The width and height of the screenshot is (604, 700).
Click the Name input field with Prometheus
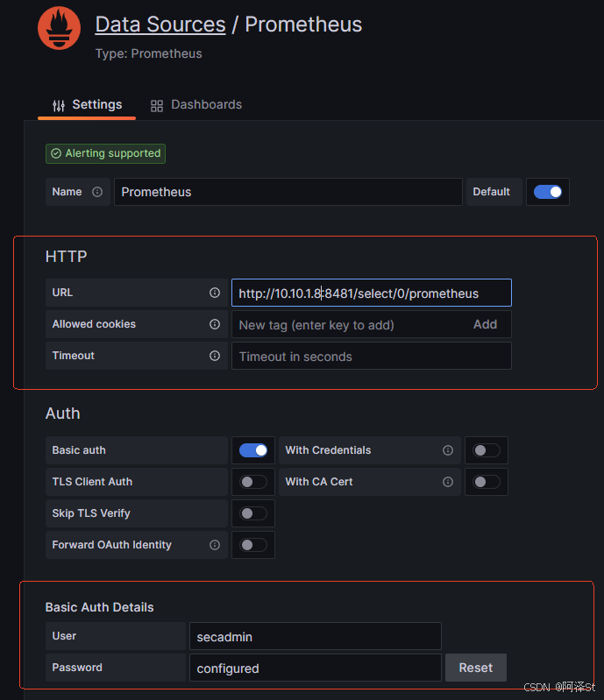[x=288, y=192]
